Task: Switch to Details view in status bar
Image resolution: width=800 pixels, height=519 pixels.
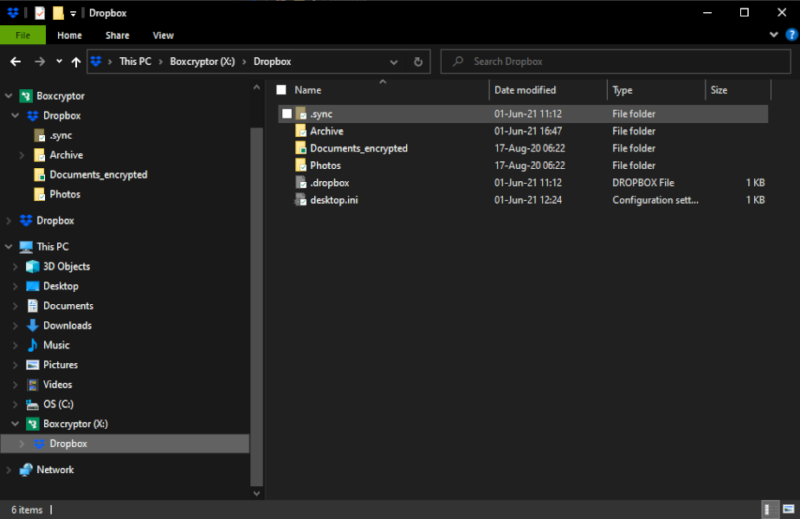Action: [x=769, y=509]
